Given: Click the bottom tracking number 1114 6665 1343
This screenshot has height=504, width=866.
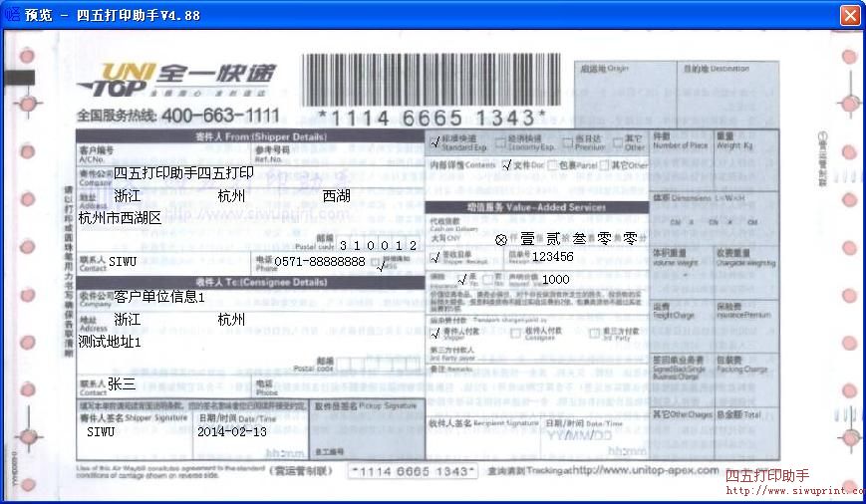Looking at the screenshot, I should pyautogui.click(x=414, y=471).
